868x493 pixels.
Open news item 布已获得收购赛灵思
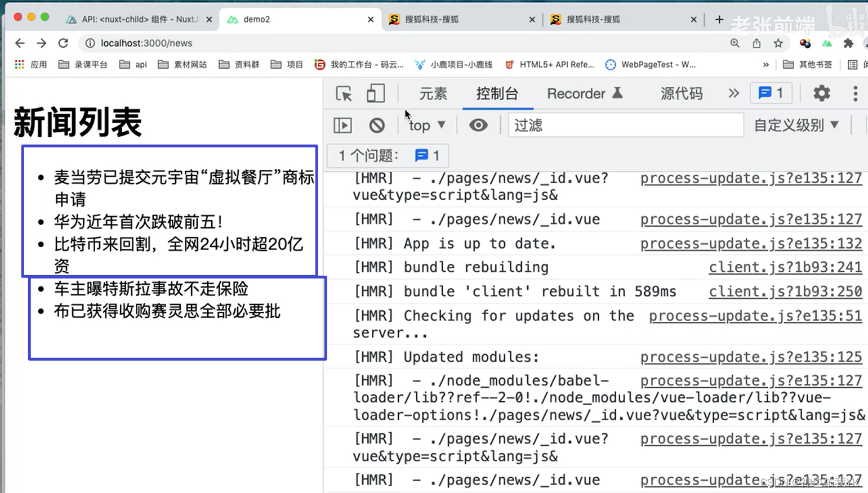pos(167,311)
